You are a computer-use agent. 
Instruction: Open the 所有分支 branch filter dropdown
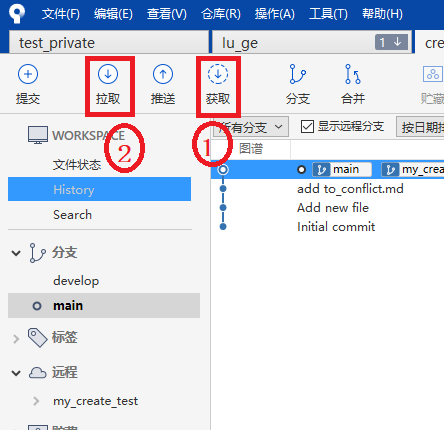point(251,127)
